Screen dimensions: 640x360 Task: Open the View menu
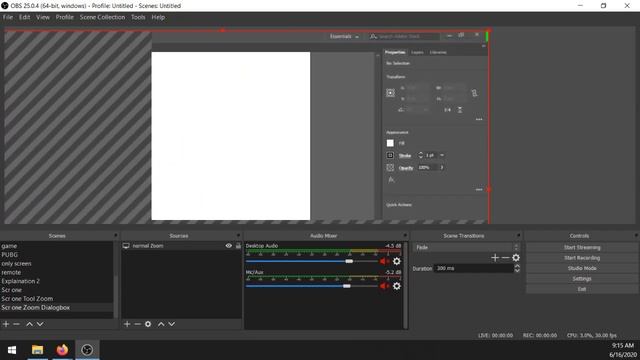[43, 17]
